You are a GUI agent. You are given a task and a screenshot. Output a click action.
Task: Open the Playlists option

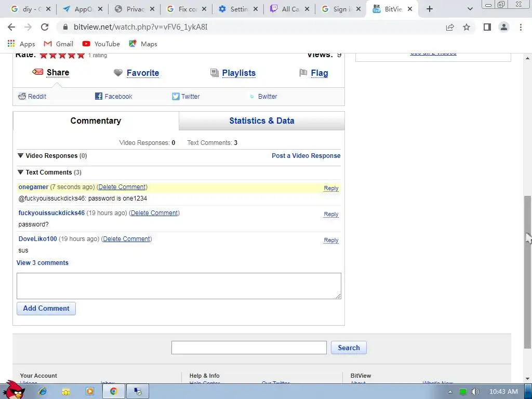point(238,73)
